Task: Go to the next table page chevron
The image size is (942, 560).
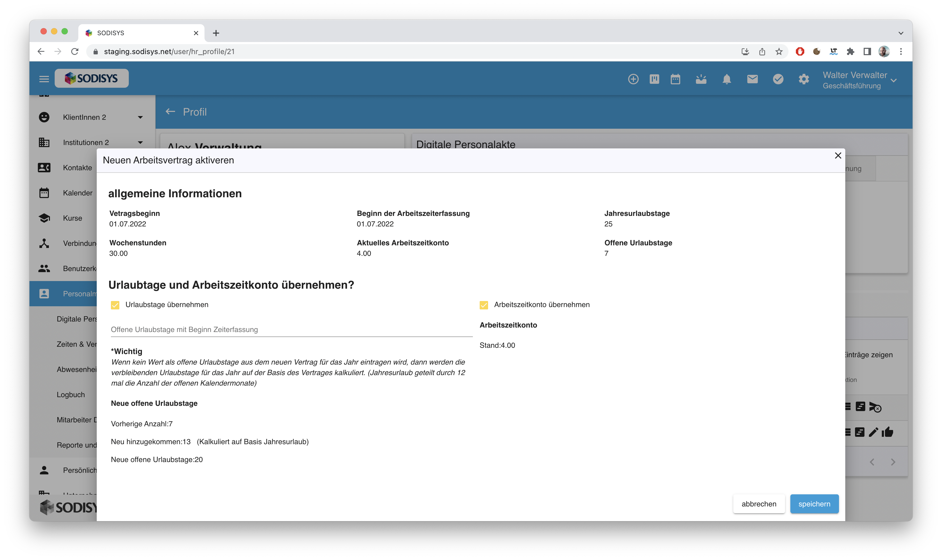Action: (893, 462)
